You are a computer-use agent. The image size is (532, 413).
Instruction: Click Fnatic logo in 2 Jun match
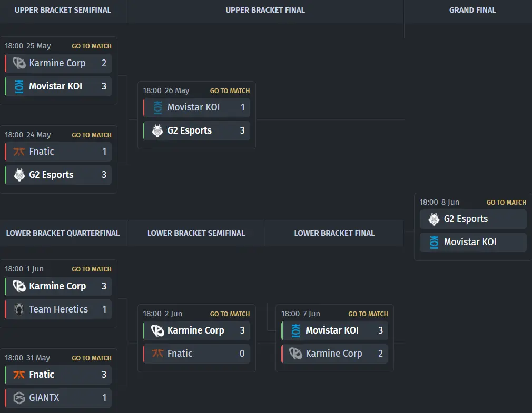pos(157,354)
